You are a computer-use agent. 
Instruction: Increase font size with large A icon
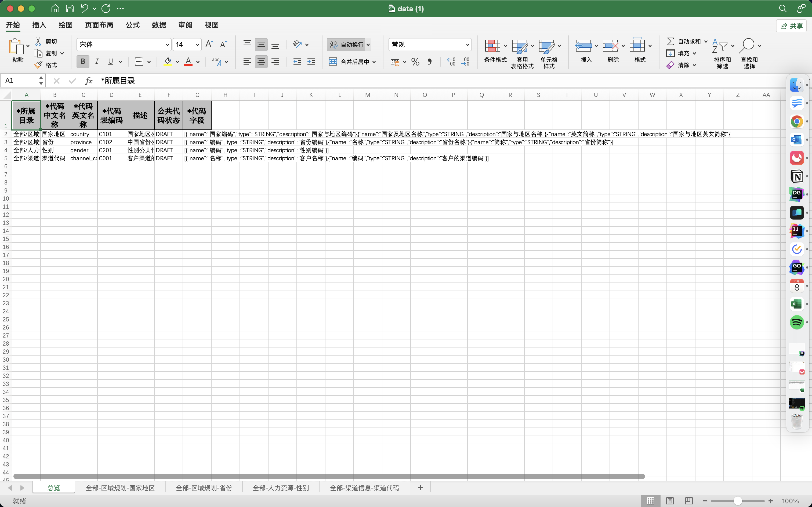(x=209, y=44)
